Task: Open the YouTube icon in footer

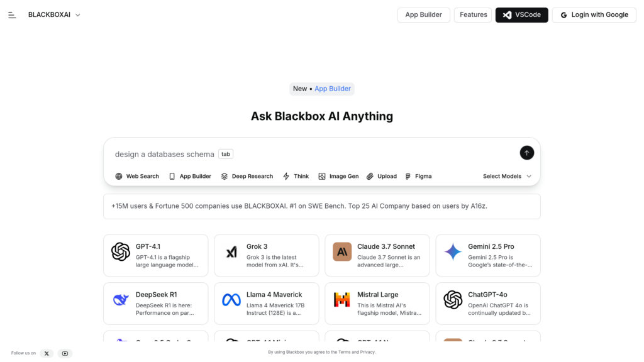Action: tap(64, 353)
